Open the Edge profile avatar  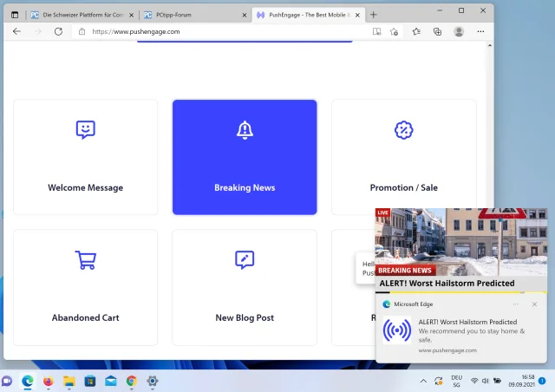coord(459,31)
